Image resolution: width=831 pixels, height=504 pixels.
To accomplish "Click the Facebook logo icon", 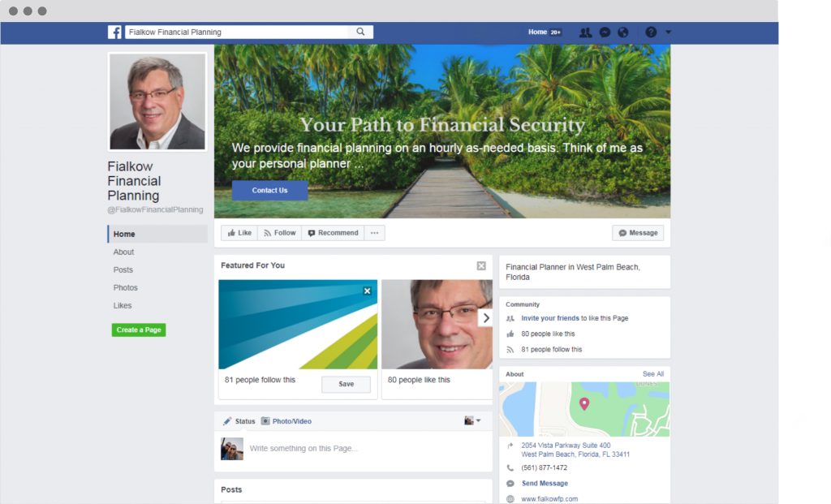I will click(114, 32).
